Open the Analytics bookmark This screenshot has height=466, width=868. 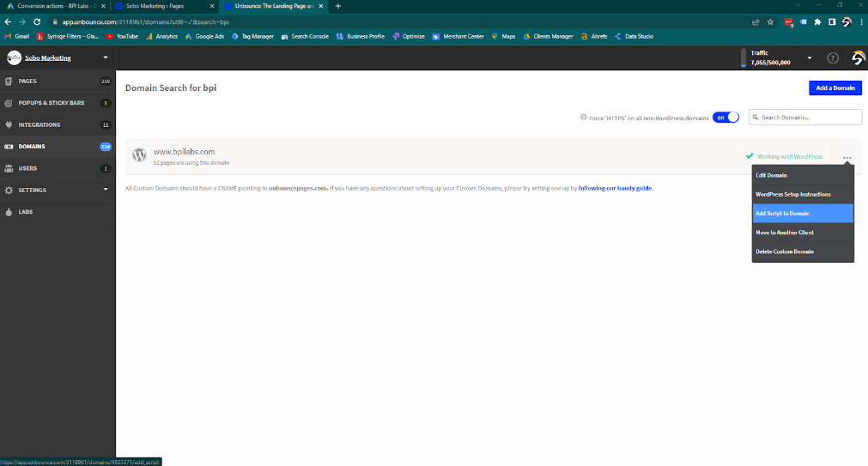click(161, 37)
